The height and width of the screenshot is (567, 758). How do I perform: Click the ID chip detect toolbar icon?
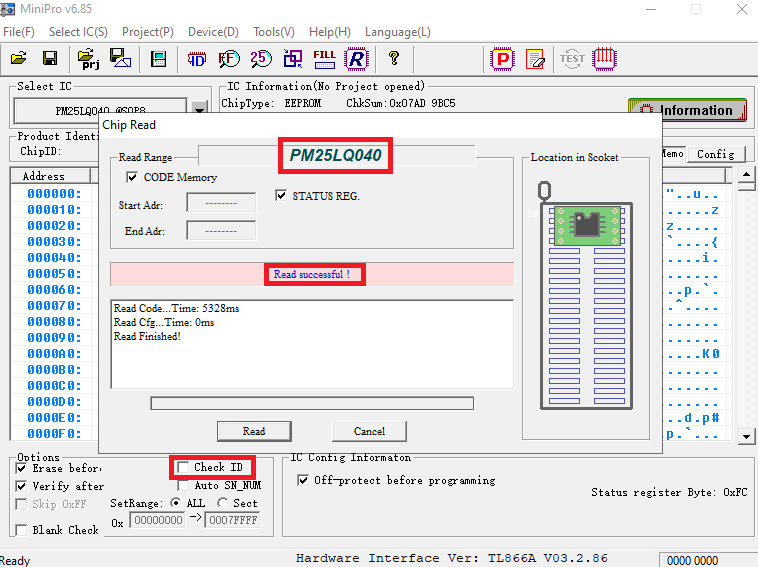[x=197, y=59]
